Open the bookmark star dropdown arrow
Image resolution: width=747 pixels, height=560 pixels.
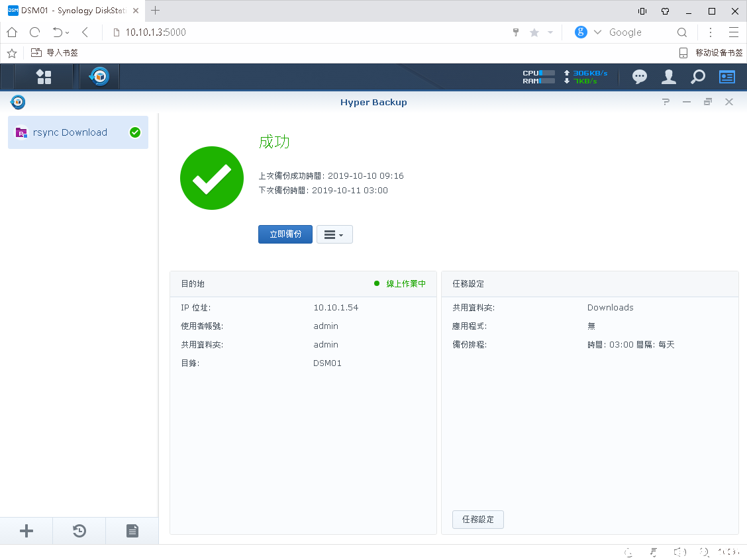coord(550,32)
